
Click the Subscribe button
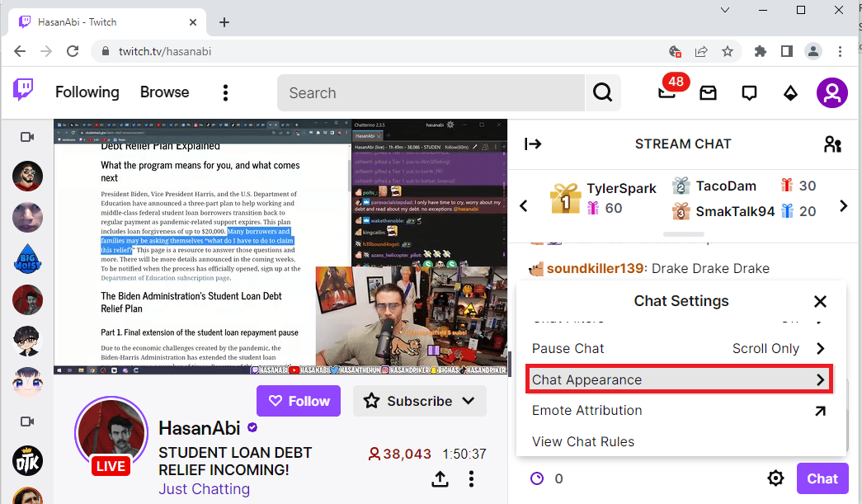coord(420,401)
